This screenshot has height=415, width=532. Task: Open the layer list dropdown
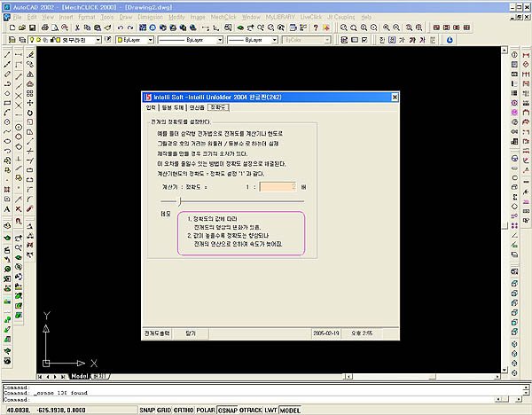[98, 40]
